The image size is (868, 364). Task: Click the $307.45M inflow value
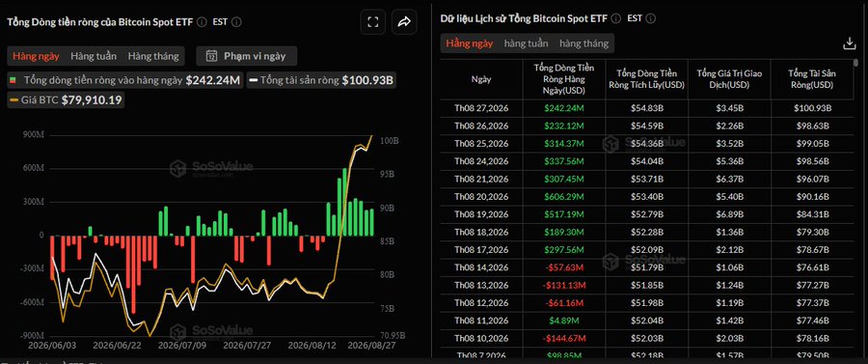tap(563, 179)
